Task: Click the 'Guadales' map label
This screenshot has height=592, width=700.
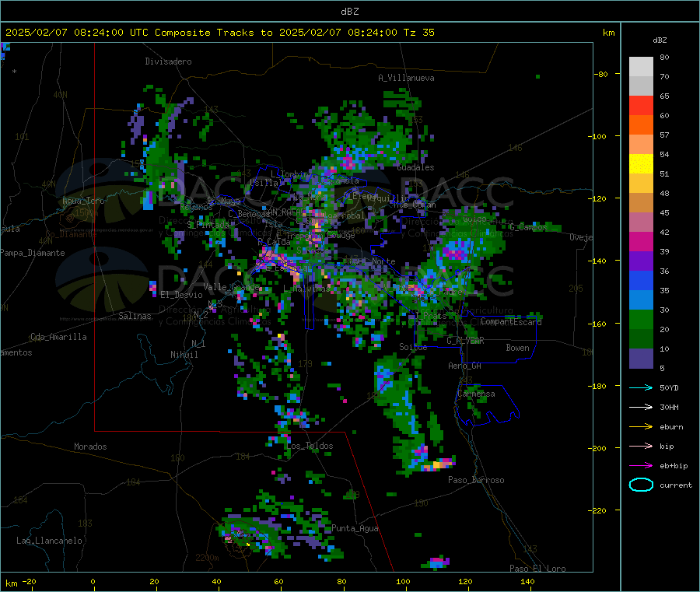Action: click(415, 167)
